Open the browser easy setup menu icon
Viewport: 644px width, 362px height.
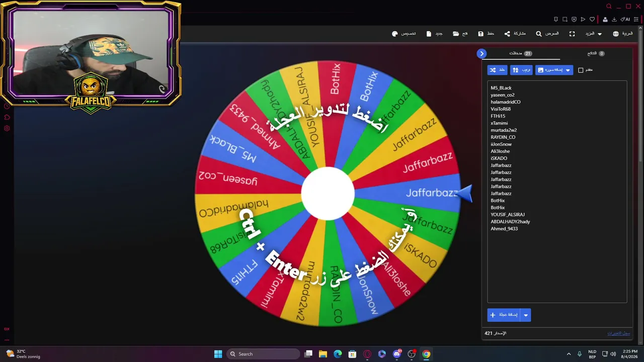point(636,20)
